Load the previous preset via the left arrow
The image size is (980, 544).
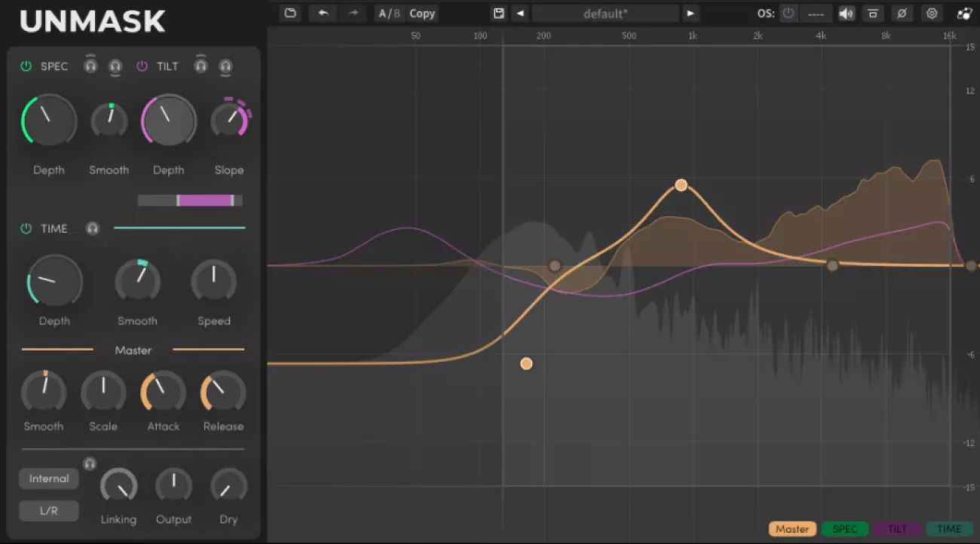tap(519, 13)
